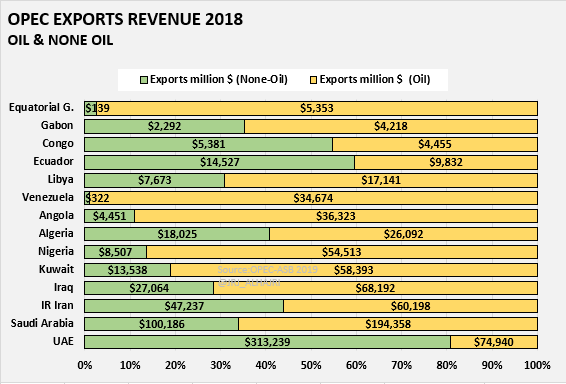Click the 40% axis tick label
Screen dimensions: 566x384
click(x=266, y=365)
